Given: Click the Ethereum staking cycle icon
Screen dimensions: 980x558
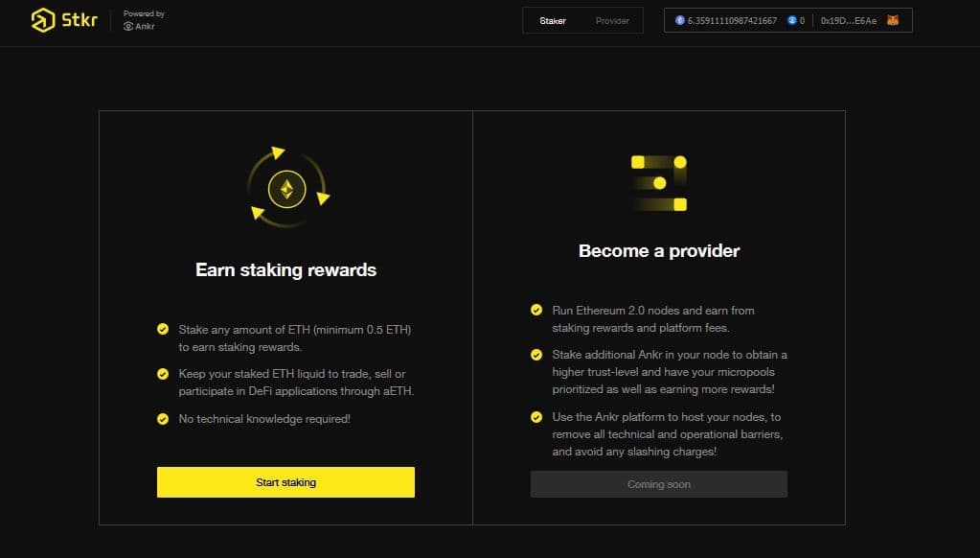Looking at the screenshot, I should click(x=287, y=188).
